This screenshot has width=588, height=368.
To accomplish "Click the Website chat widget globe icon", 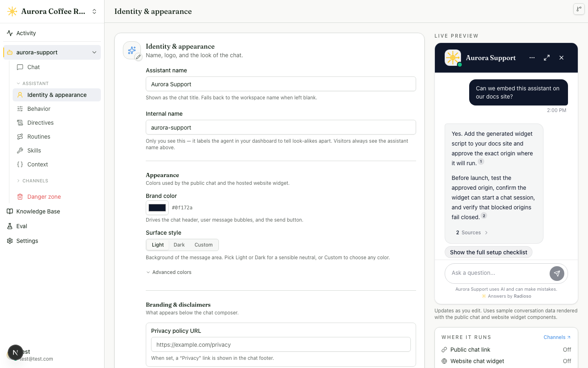I will [444, 361].
